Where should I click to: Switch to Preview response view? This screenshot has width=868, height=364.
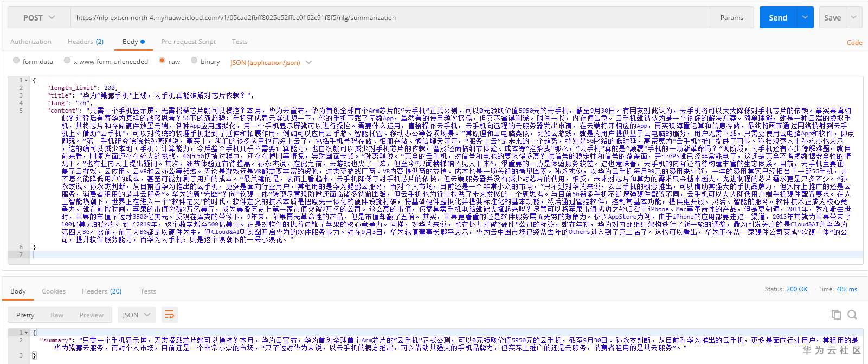pos(91,315)
